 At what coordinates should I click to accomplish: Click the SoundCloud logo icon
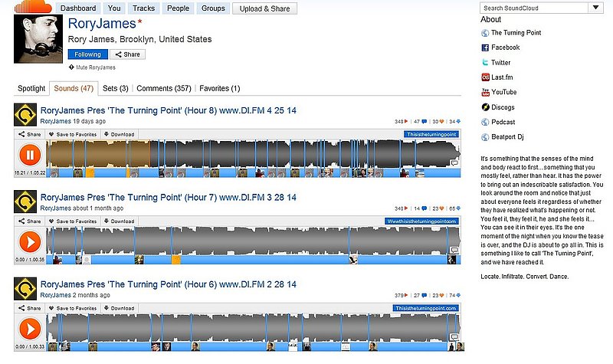click(x=33, y=8)
